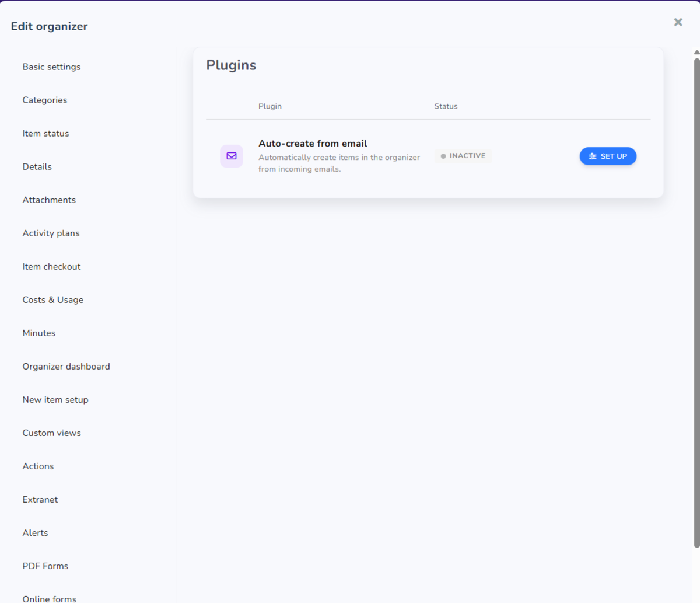
Task: Click the Plugin column header
Action: pos(269,106)
